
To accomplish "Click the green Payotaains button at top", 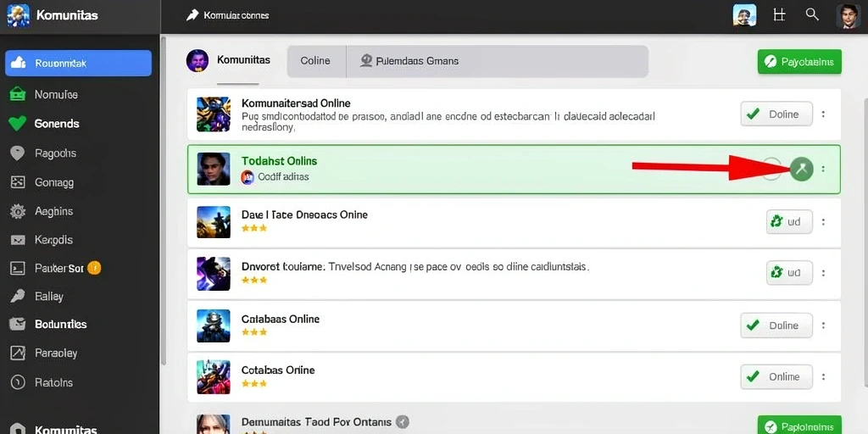I will (799, 61).
